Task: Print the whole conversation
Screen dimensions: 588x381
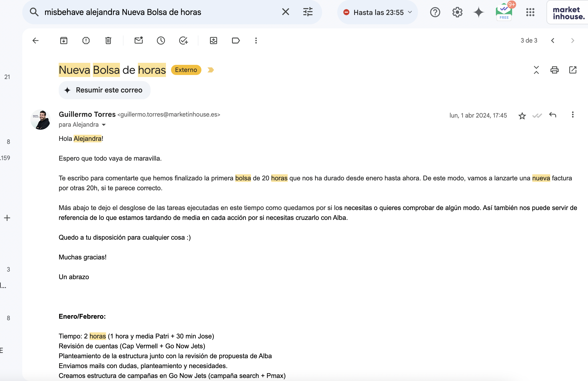Action: pyautogui.click(x=554, y=70)
